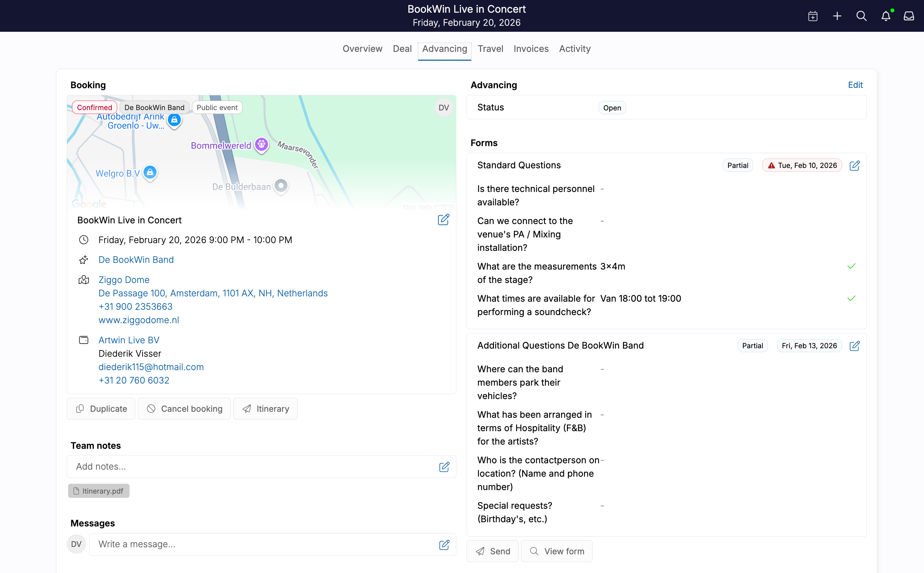The width and height of the screenshot is (924, 573).
Task: Click the Bommelwereld map marker
Action: click(x=261, y=145)
